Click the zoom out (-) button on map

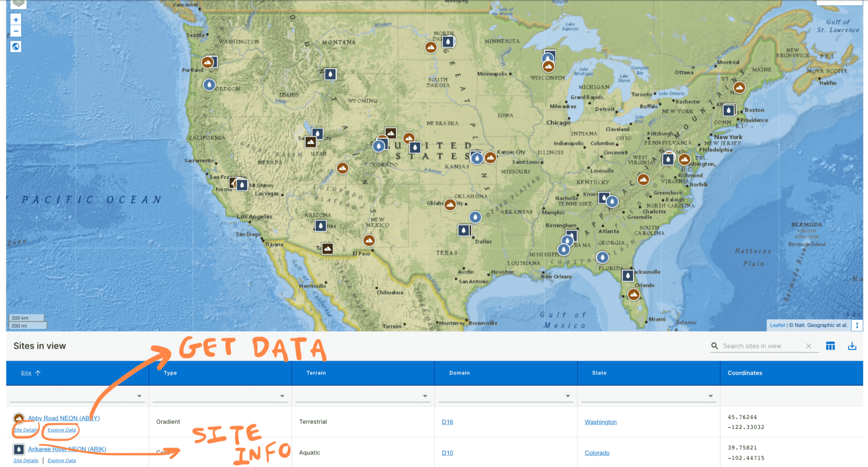coord(15,31)
